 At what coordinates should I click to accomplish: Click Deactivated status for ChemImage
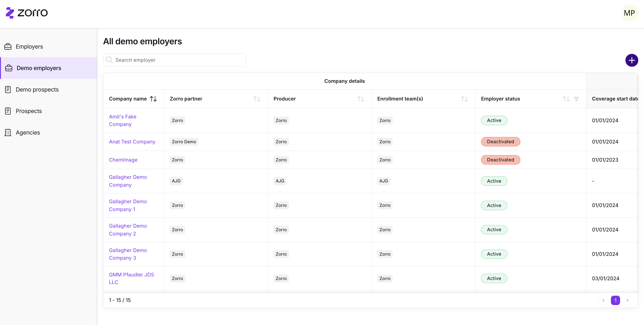(x=500, y=160)
